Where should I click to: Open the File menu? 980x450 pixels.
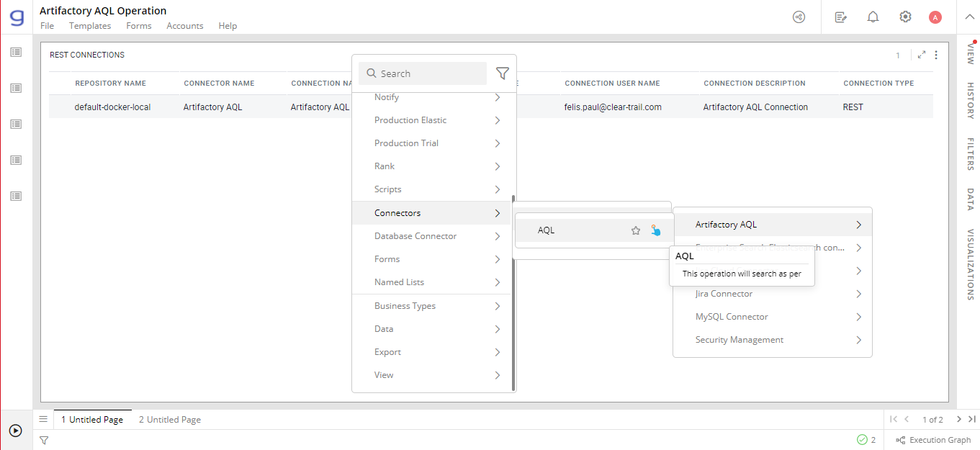tap(47, 26)
